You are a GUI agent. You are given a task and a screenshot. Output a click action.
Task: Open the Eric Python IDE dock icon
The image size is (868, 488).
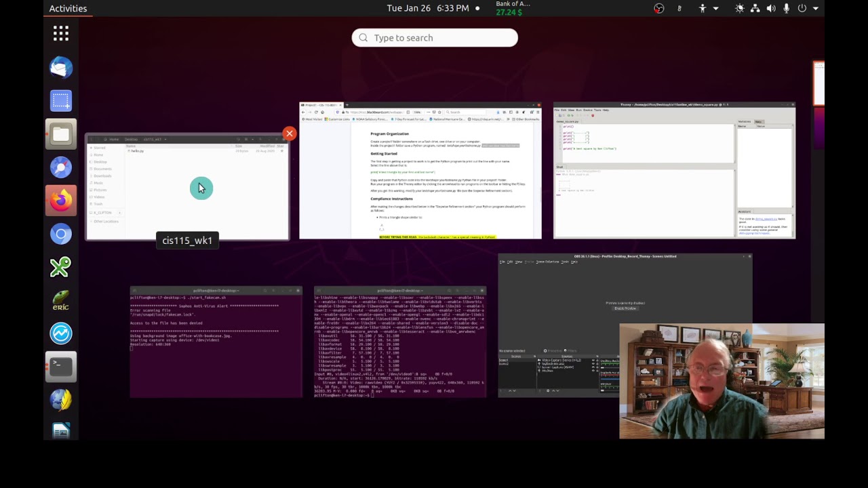click(x=61, y=300)
